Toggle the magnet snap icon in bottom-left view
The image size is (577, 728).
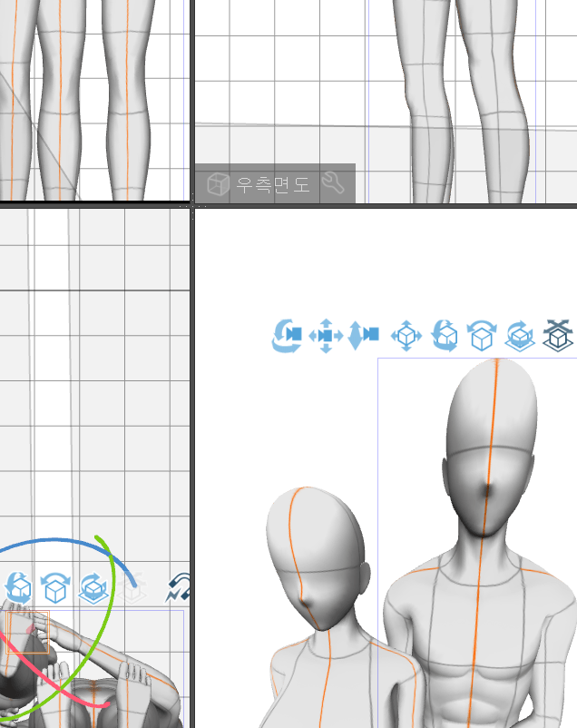pyautogui.click(x=178, y=588)
